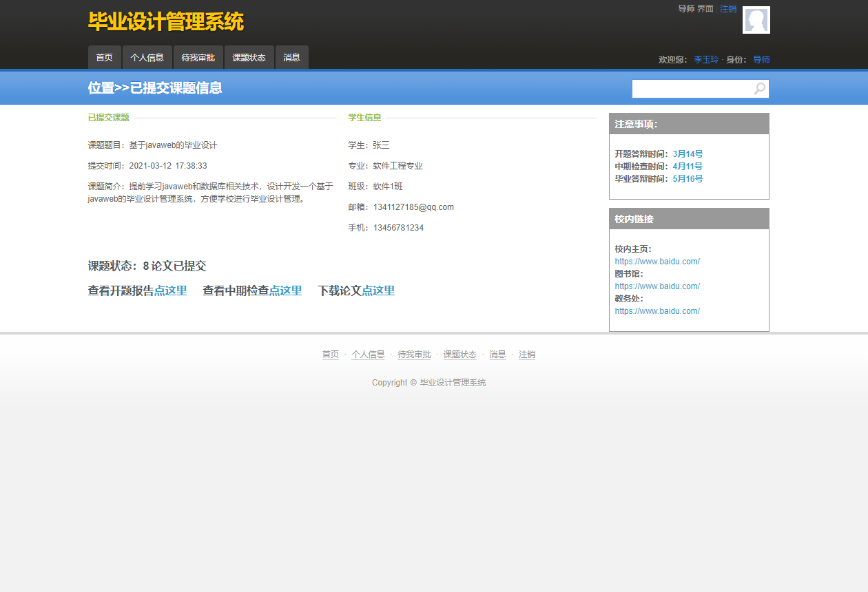Viewport: 868px width, 592px height.
Task: Open the 首页 navigation tab
Action: [x=104, y=57]
